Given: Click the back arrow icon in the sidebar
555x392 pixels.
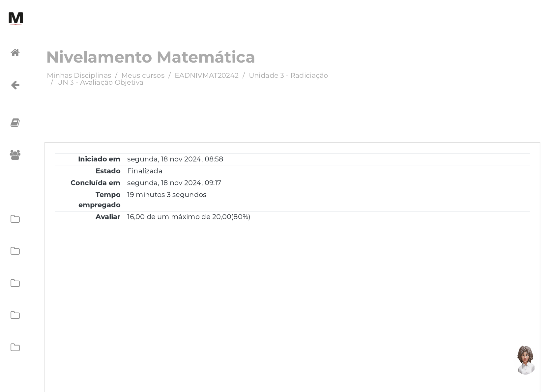Looking at the screenshot, I should tap(15, 85).
